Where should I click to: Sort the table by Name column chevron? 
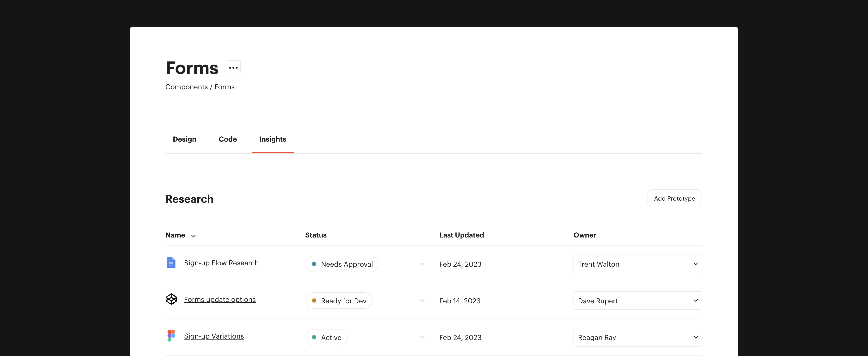tap(193, 236)
